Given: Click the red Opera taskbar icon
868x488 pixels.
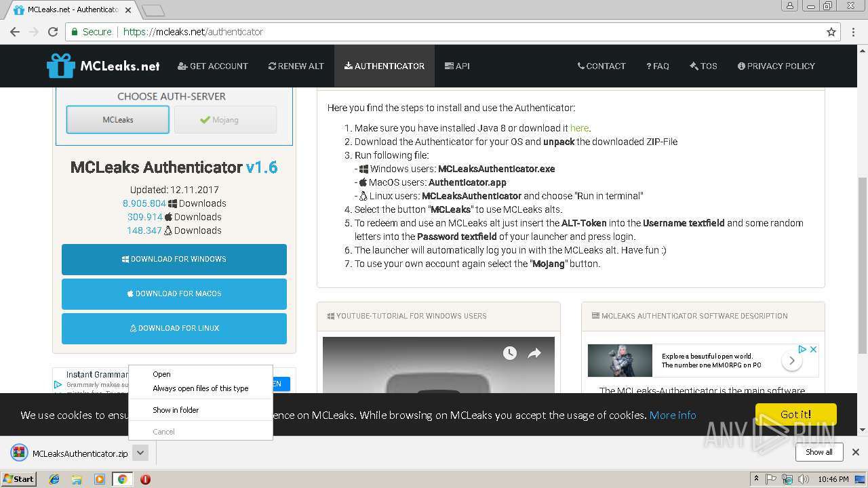Looking at the screenshot, I should pyautogui.click(x=145, y=479).
